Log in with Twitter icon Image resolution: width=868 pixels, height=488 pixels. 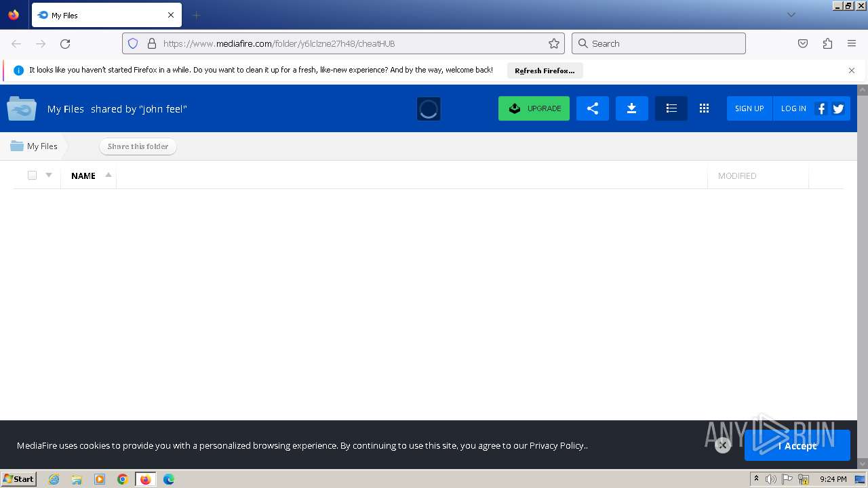pyautogui.click(x=838, y=108)
